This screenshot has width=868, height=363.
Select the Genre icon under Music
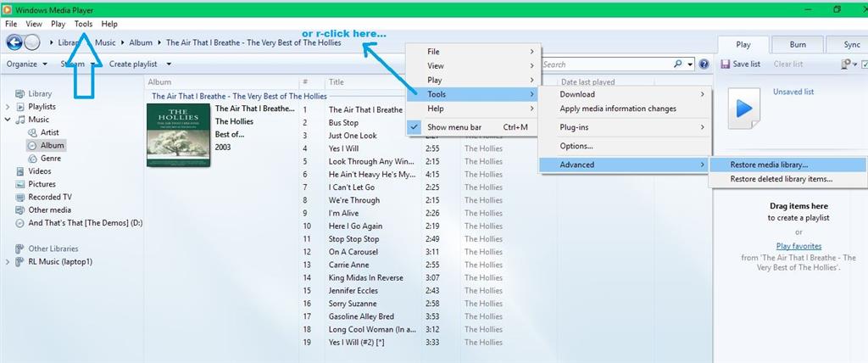32,159
